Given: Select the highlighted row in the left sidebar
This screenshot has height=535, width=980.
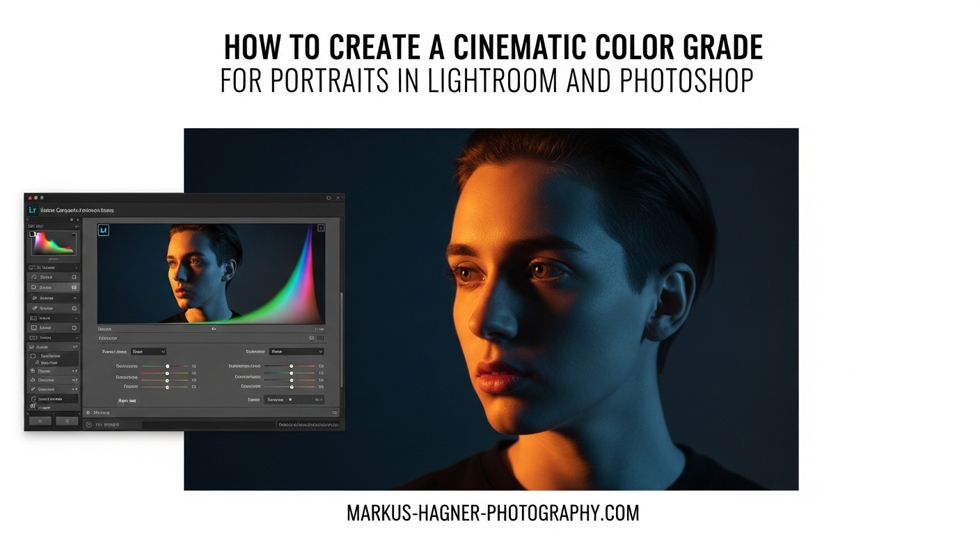Looking at the screenshot, I should pos(54,287).
